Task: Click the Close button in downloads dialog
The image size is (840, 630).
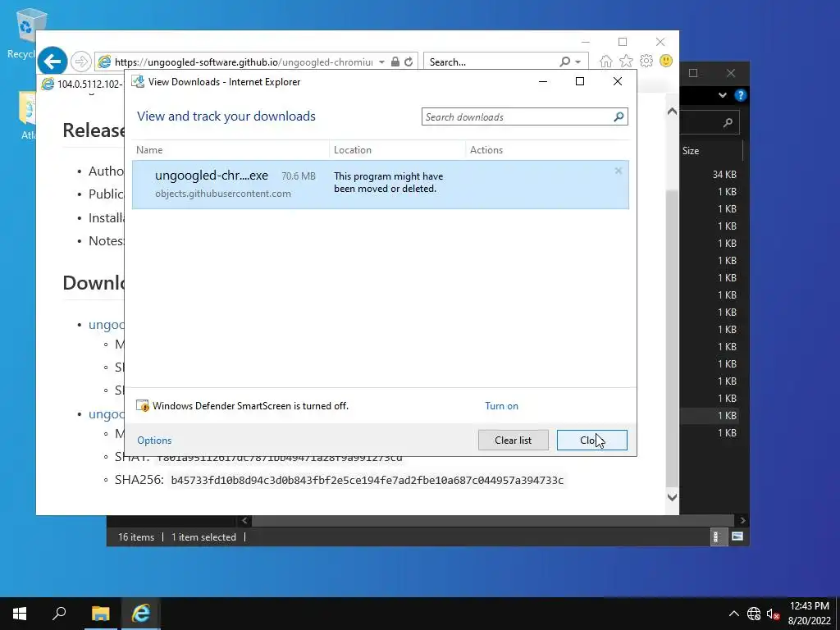Action: [x=592, y=441]
